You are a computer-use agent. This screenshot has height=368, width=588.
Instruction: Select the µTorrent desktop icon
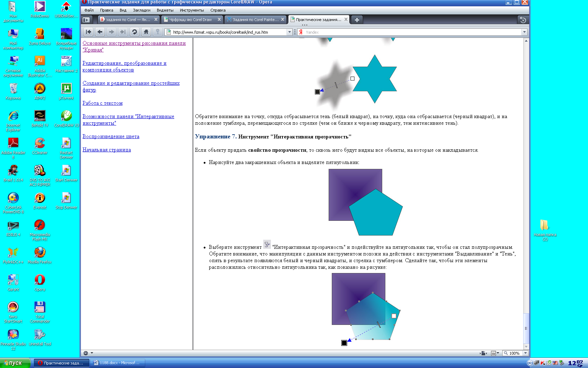tap(66, 92)
